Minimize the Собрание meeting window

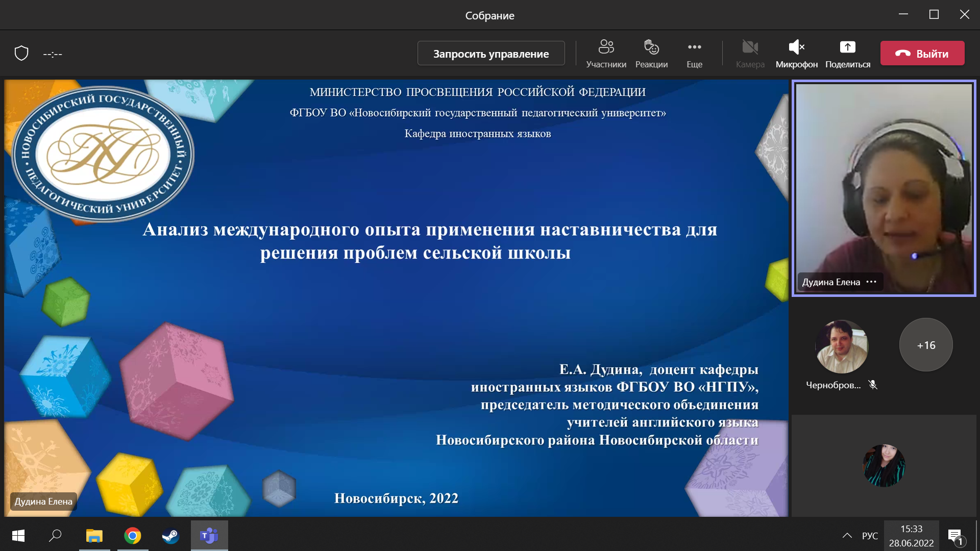(903, 14)
